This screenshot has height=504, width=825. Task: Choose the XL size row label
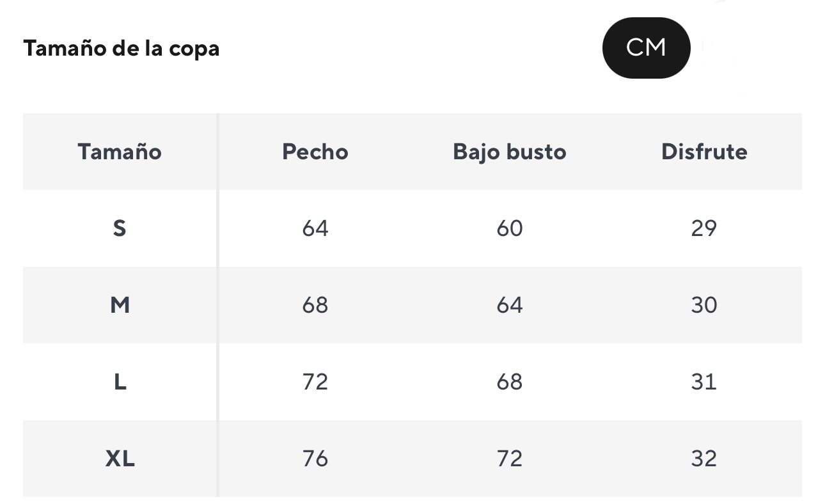coord(120,459)
